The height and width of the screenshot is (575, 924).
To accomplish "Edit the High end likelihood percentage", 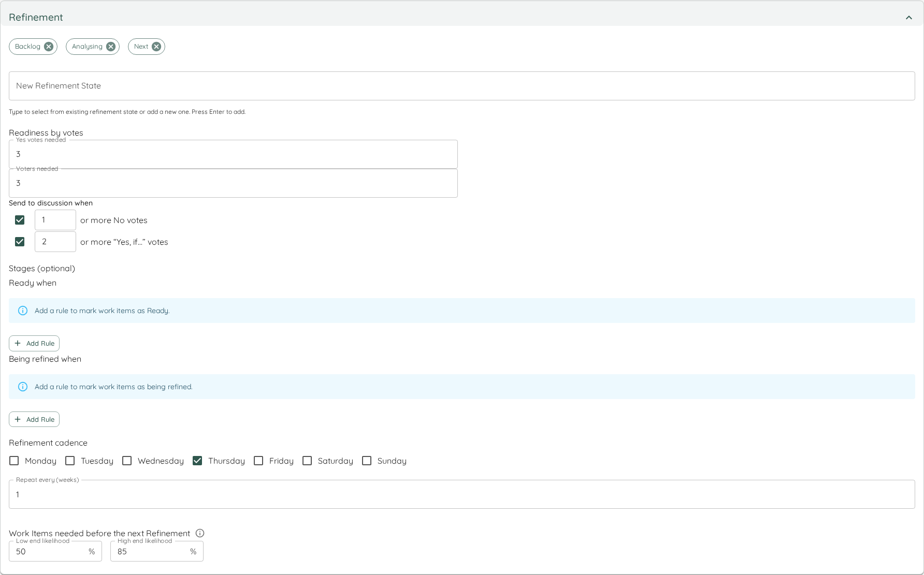I will 157,551.
